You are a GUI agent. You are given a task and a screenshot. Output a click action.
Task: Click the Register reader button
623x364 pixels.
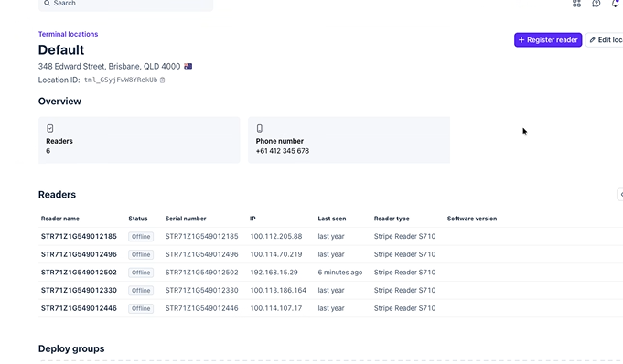[548, 39]
